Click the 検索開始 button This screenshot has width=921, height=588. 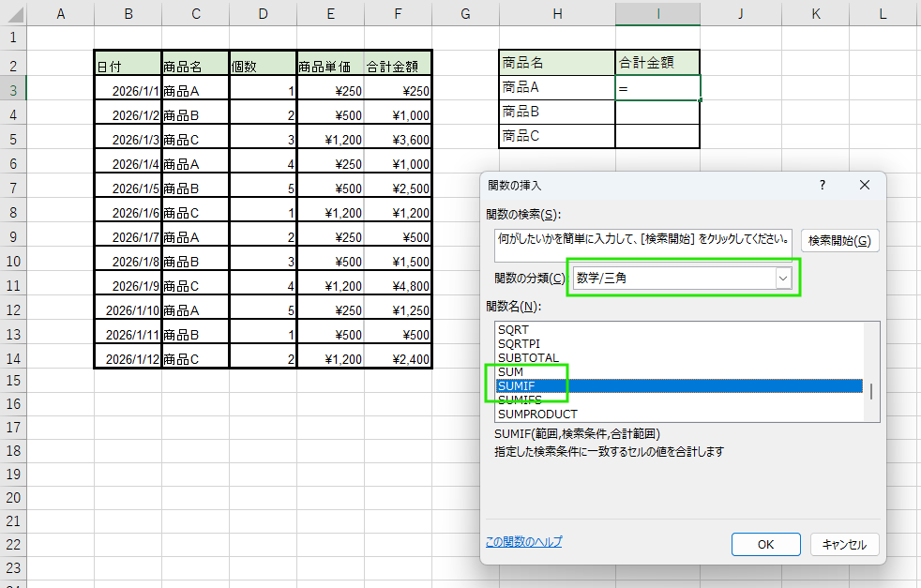(839, 241)
